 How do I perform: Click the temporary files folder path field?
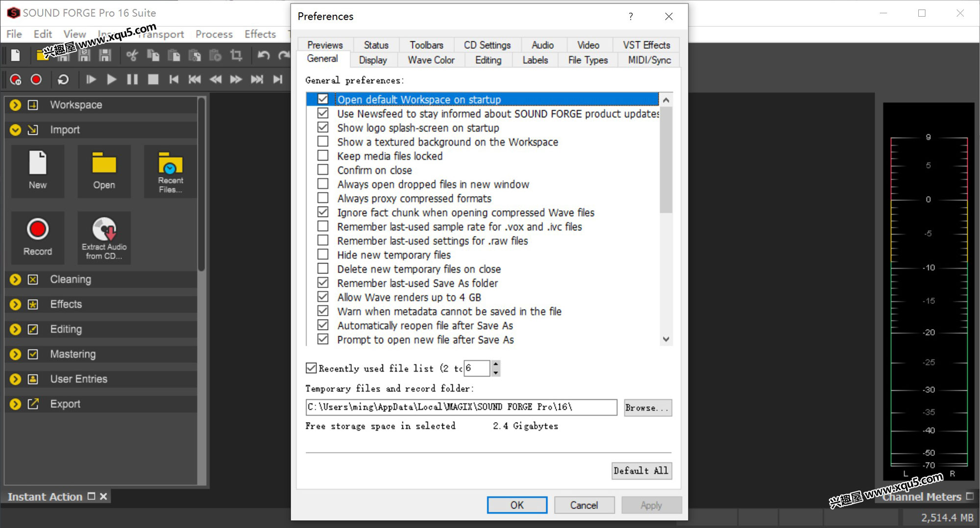461,407
